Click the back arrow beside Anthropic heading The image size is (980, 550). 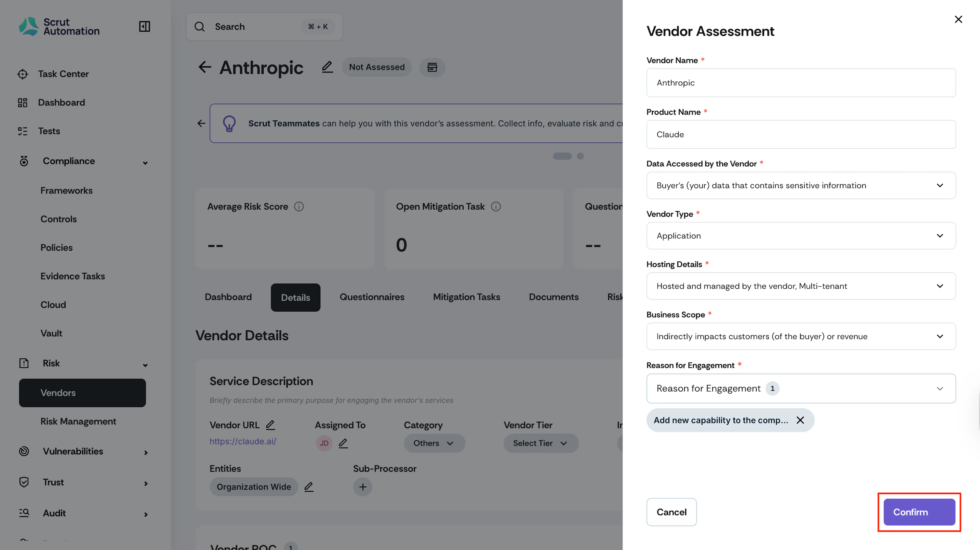(205, 67)
